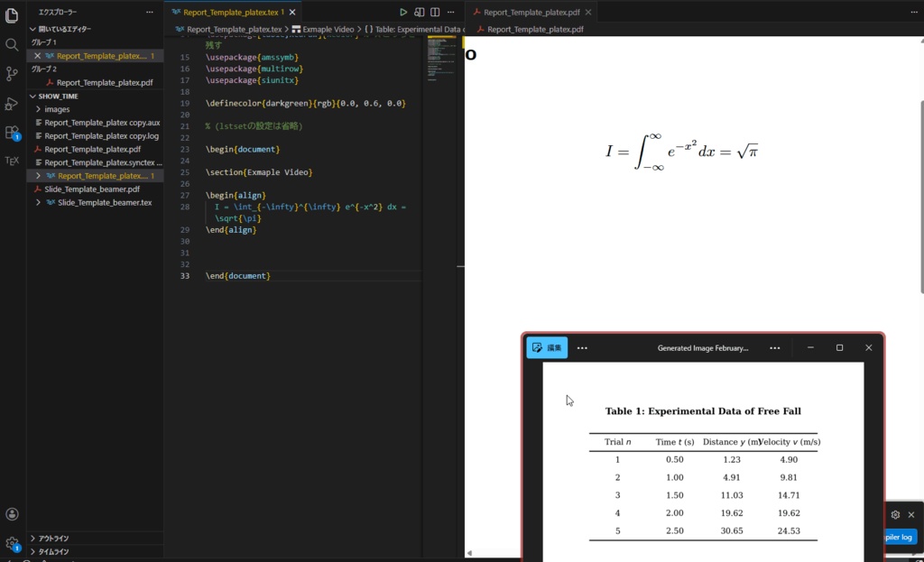The width and height of the screenshot is (924, 562).
Task: Open the Search view in activity bar
Action: (12, 45)
